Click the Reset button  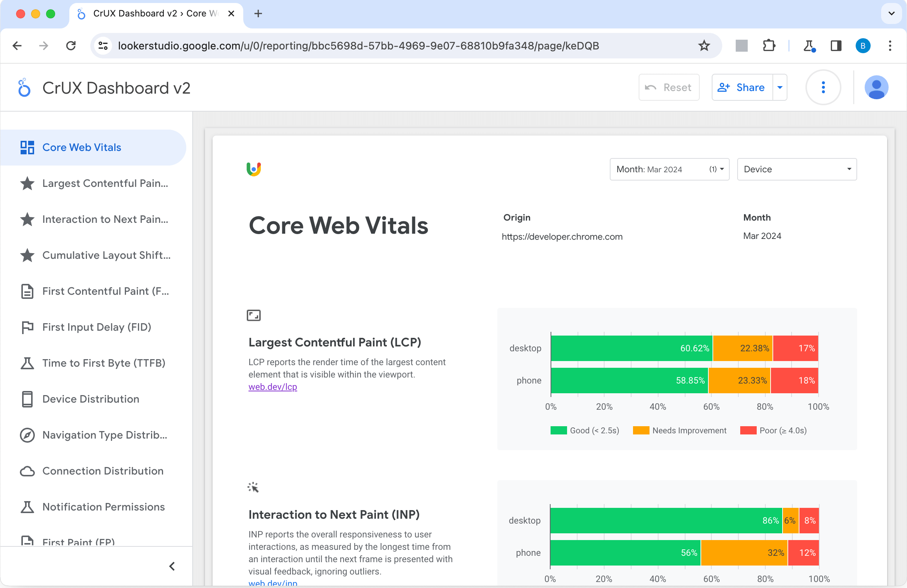pyautogui.click(x=669, y=88)
